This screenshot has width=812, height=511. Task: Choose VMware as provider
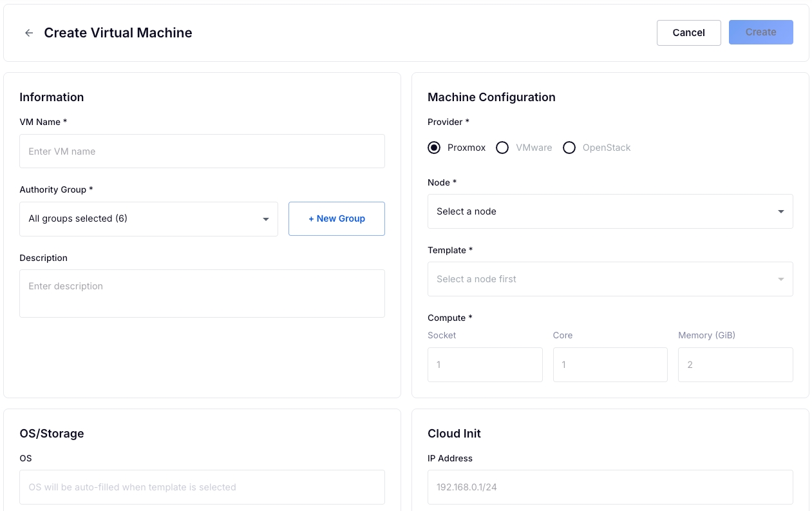pos(502,148)
